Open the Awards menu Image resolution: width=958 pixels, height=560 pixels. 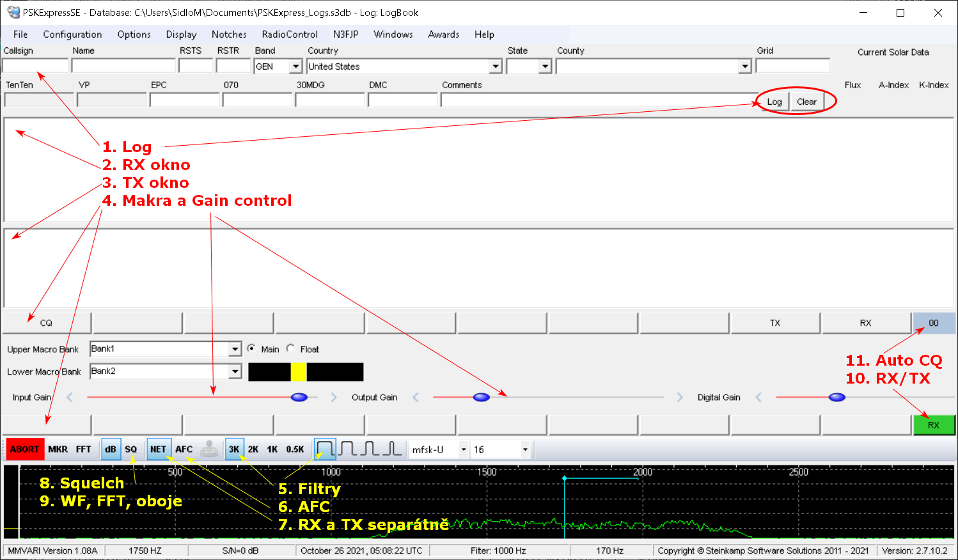point(443,35)
